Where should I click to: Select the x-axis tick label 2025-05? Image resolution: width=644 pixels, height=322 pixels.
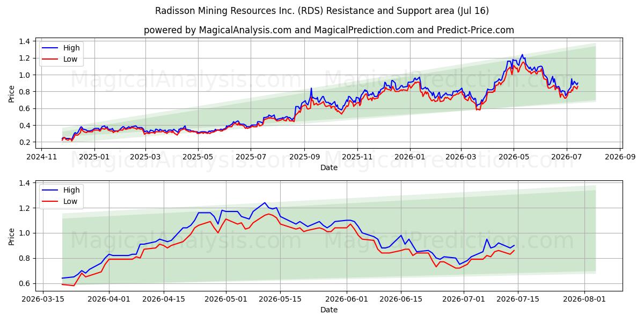(x=198, y=157)
